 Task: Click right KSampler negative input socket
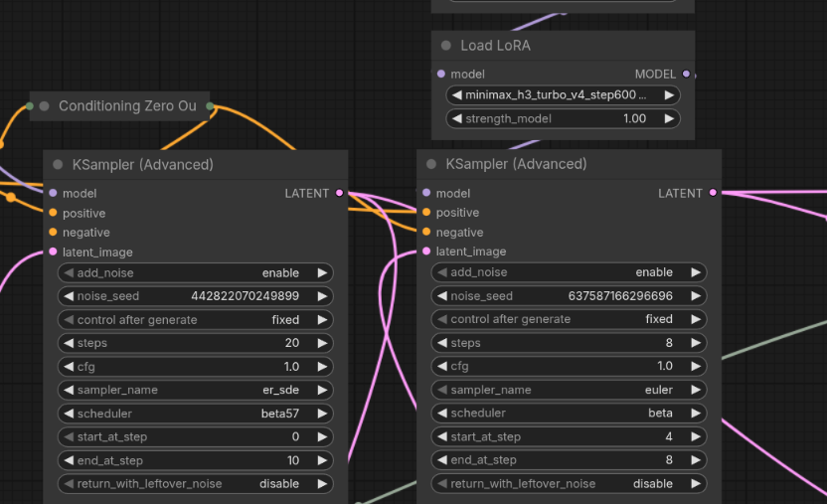tap(426, 232)
